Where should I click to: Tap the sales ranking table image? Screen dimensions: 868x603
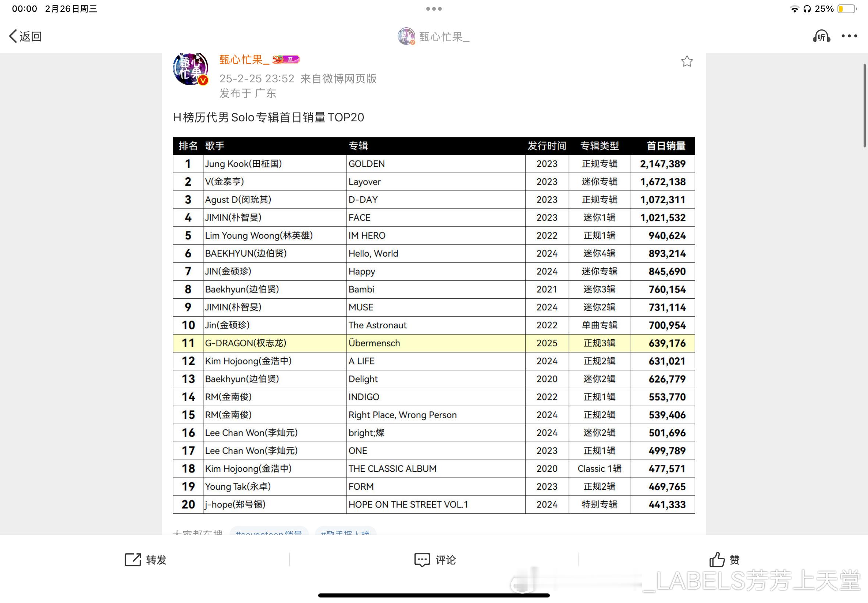(x=434, y=325)
